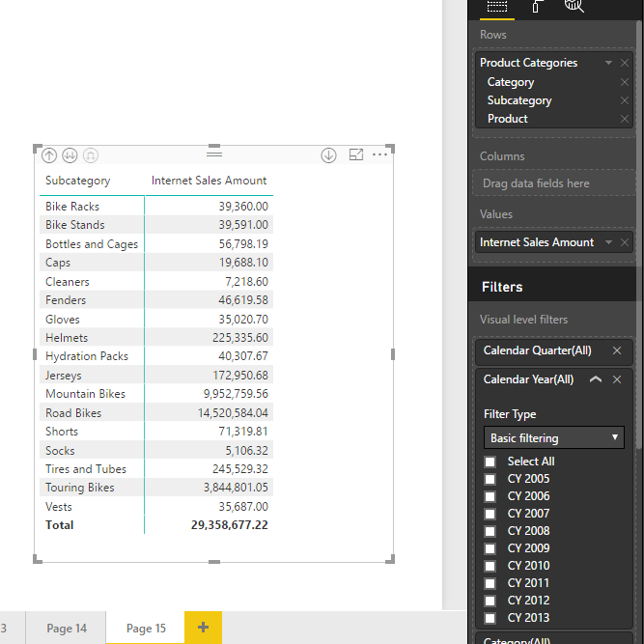Select the Mountain Bikes row
The width and height of the screenshot is (644, 644).
[x=156, y=394]
